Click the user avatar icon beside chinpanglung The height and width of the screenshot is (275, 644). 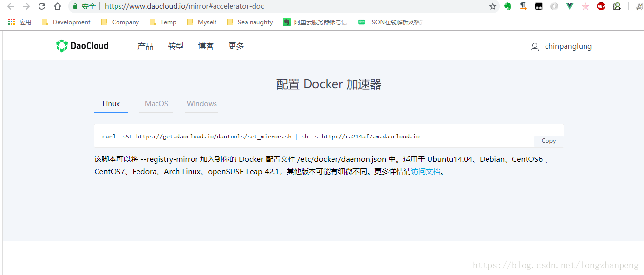(x=535, y=47)
